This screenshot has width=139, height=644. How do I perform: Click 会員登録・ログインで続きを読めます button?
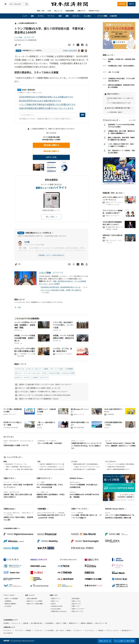51,255
